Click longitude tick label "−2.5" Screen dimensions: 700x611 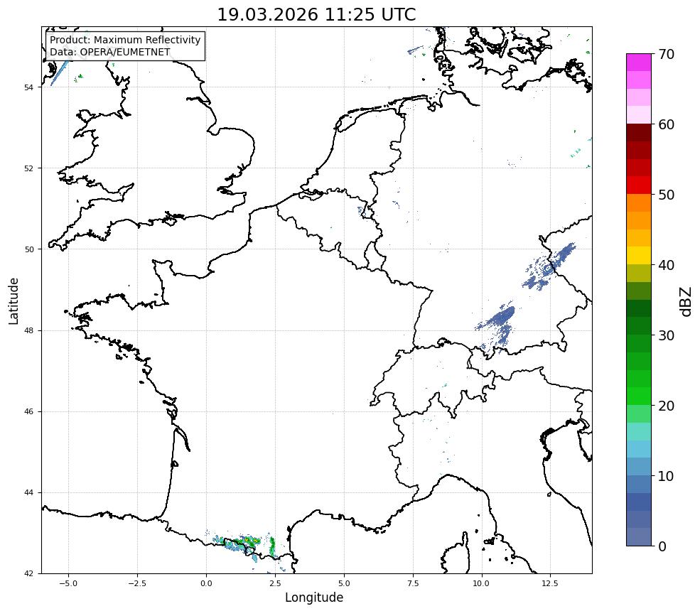137,583
